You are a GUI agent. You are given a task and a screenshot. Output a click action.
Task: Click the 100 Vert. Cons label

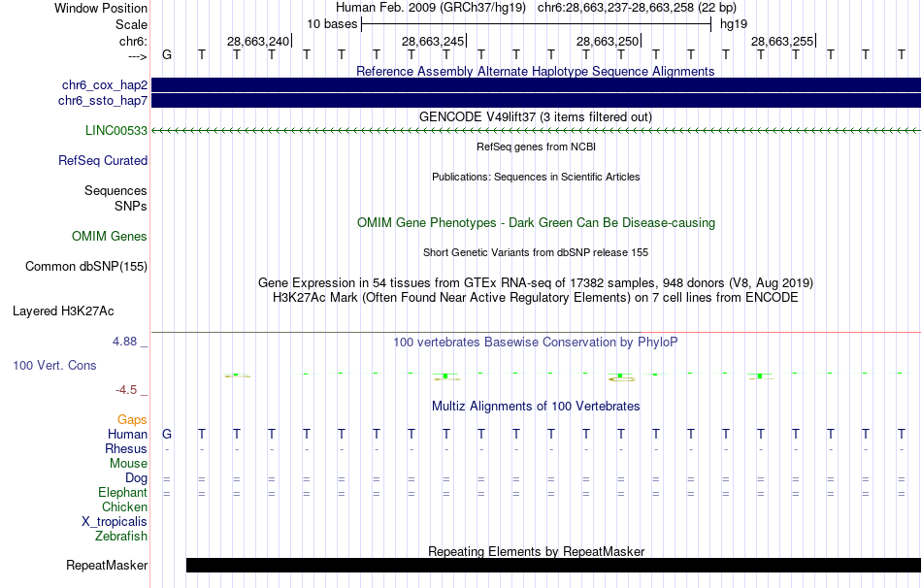tap(54, 365)
